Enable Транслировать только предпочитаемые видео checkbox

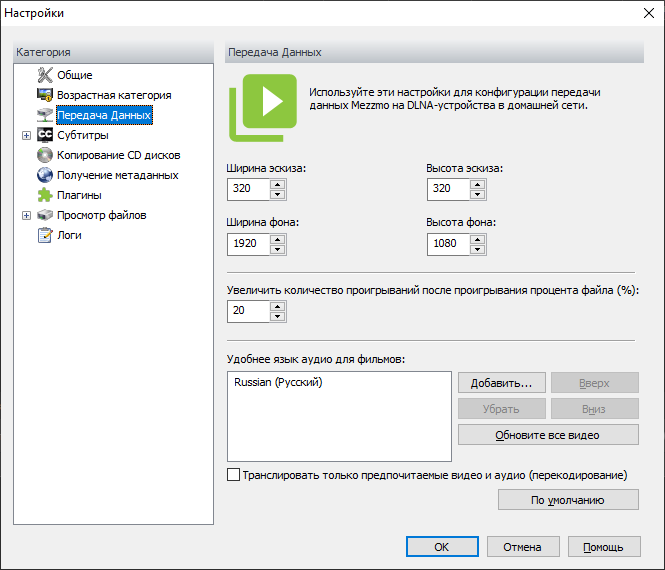(234, 475)
